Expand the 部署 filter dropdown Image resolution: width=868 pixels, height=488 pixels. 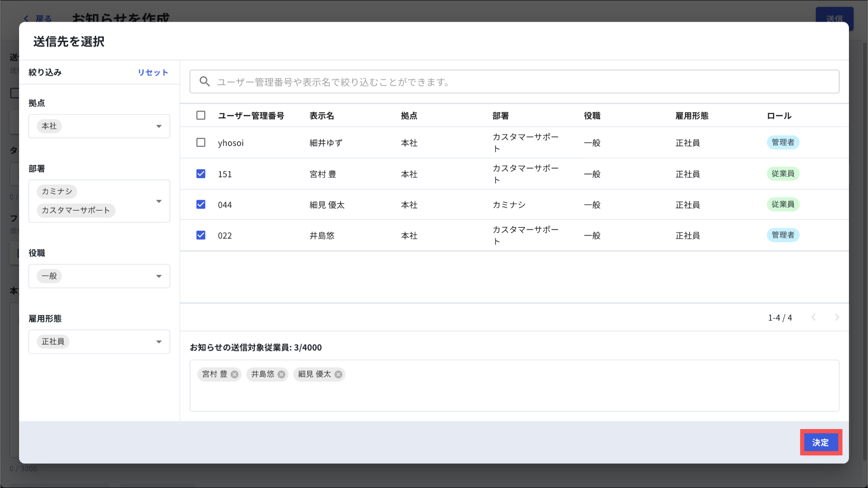pos(159,201)
